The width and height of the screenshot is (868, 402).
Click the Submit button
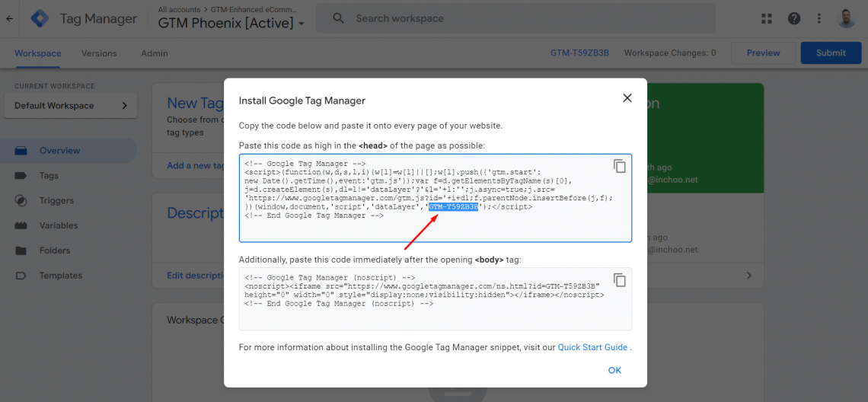point(831,53)
